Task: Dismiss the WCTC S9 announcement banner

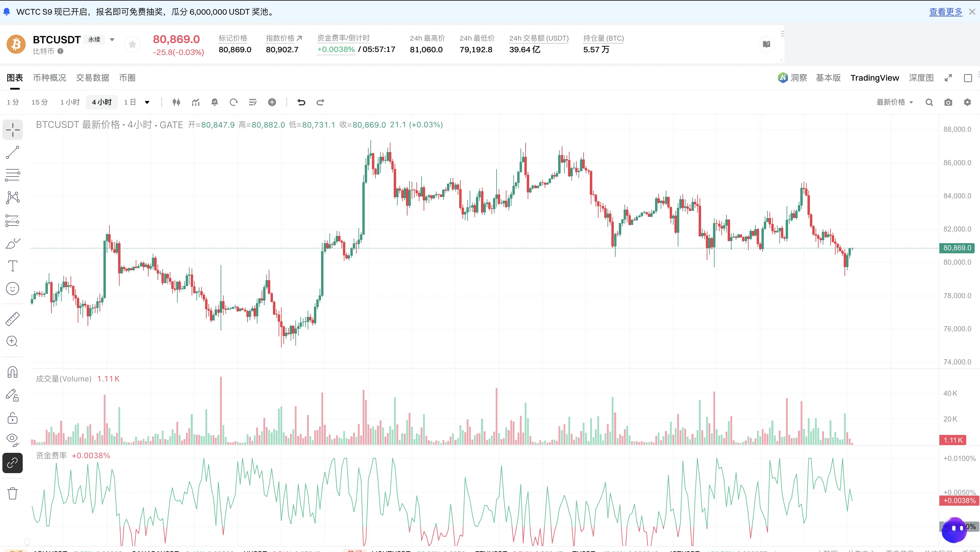Action: point(972,12)
